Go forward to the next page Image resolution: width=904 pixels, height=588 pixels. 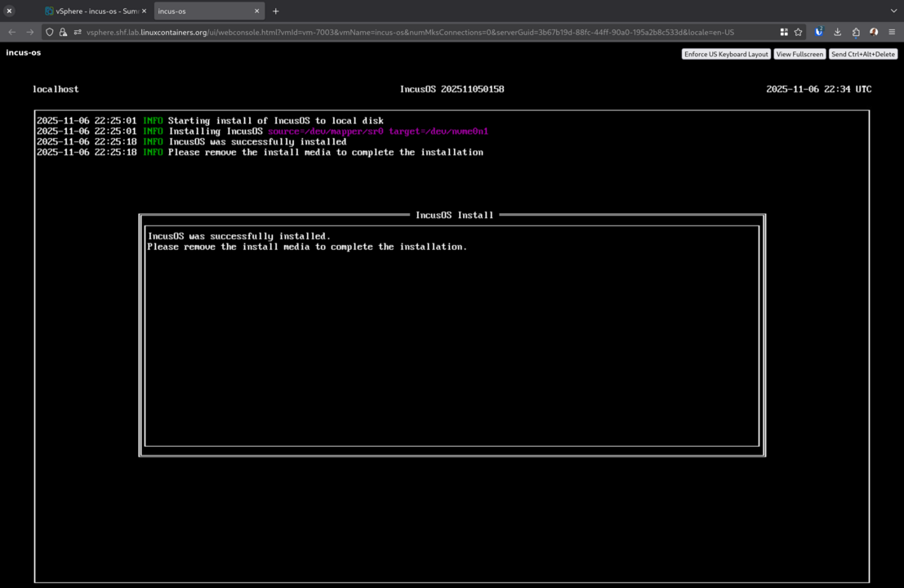[x=30, y=33]
